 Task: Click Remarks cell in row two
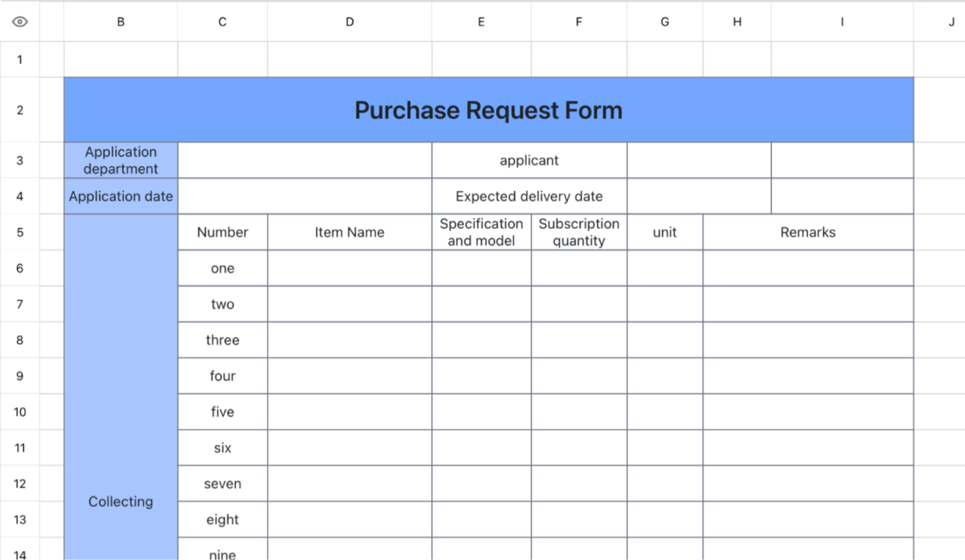pos(808,304)
